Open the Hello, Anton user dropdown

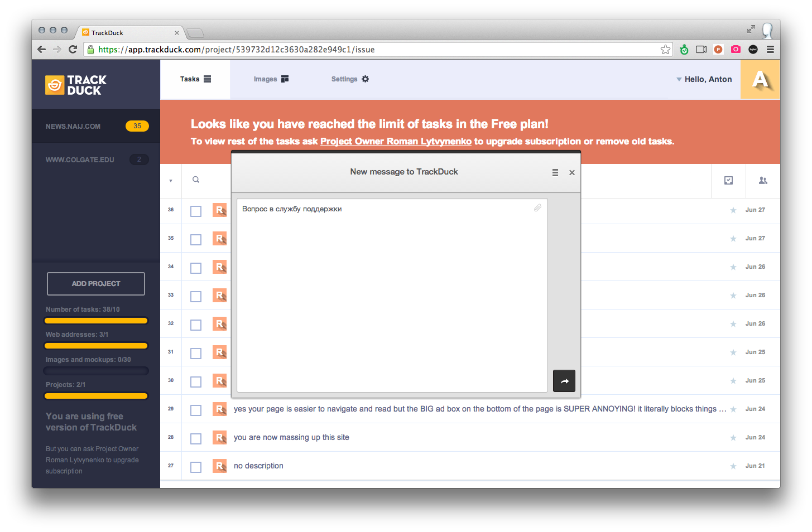[x=704, y=79]
